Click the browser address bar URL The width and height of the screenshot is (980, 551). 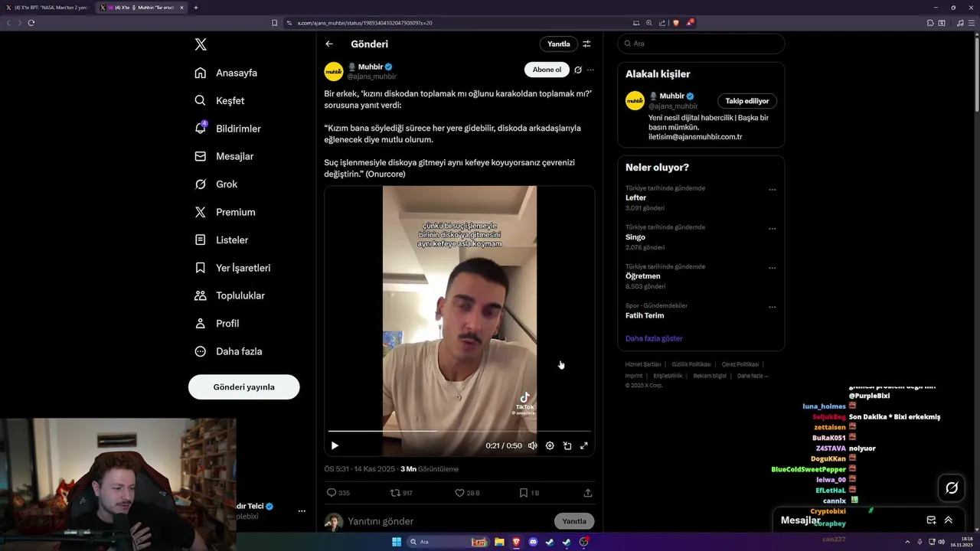tap(364, 23)
